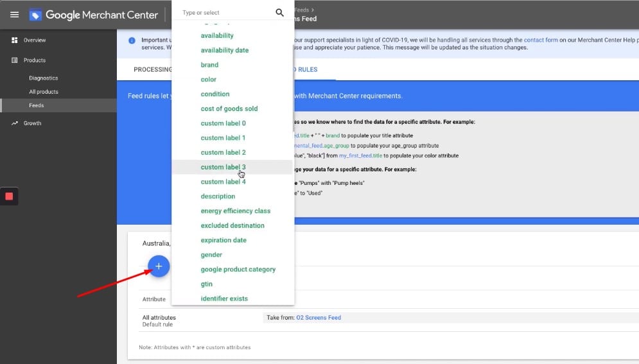Switch to the Rules tab
Viewport: 639px width, 364px height.
[307, 69]
